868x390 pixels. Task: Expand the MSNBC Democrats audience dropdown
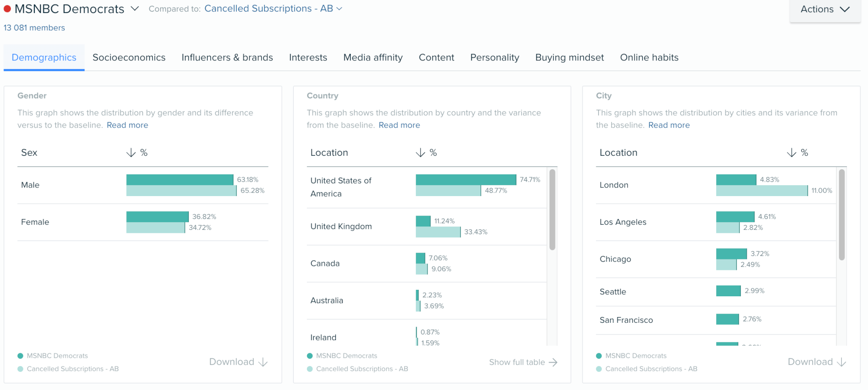tap(135, 9)
